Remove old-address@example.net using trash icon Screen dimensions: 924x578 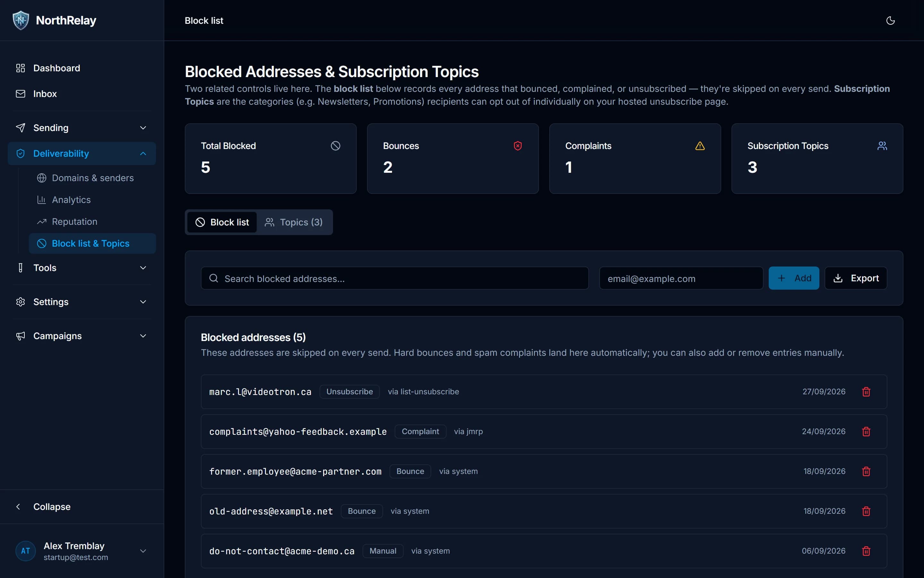tap(866, 511)
